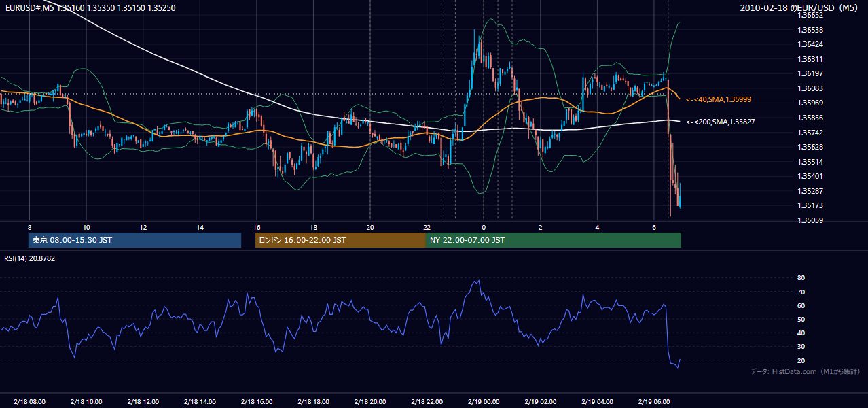
Task: Click price axis value 1.35628
Action: (810, 147)
